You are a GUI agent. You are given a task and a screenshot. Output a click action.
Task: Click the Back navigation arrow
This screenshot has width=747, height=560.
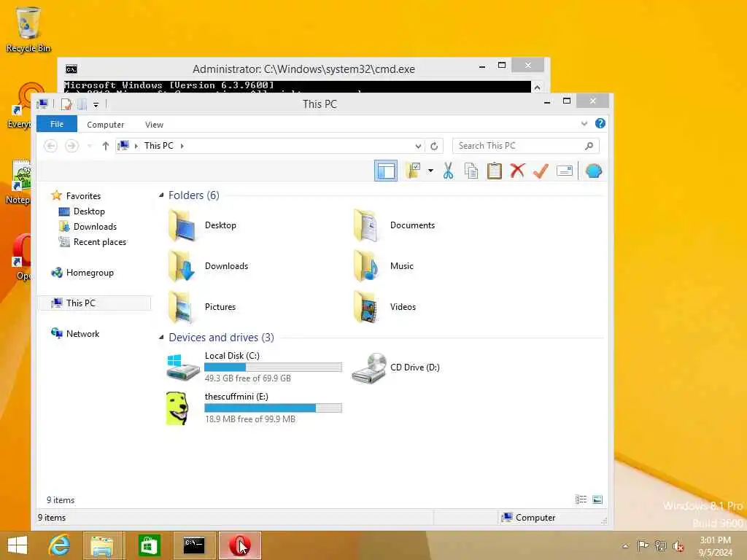coord(50,146)
